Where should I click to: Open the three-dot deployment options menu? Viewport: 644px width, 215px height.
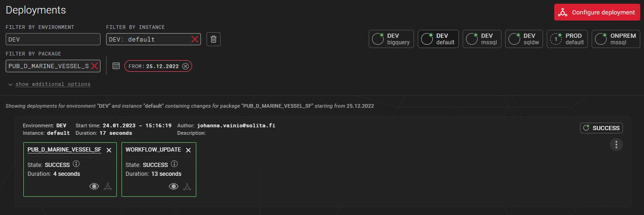[616, 145]
